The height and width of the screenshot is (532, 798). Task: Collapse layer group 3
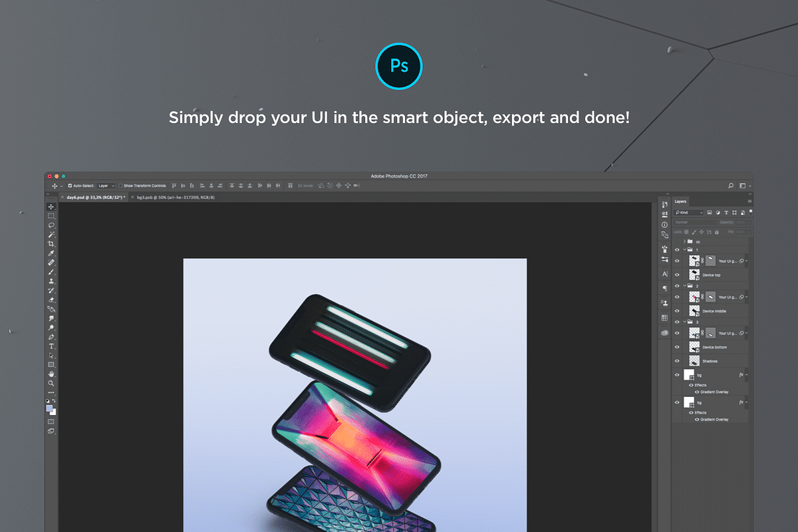click(684, 322)
